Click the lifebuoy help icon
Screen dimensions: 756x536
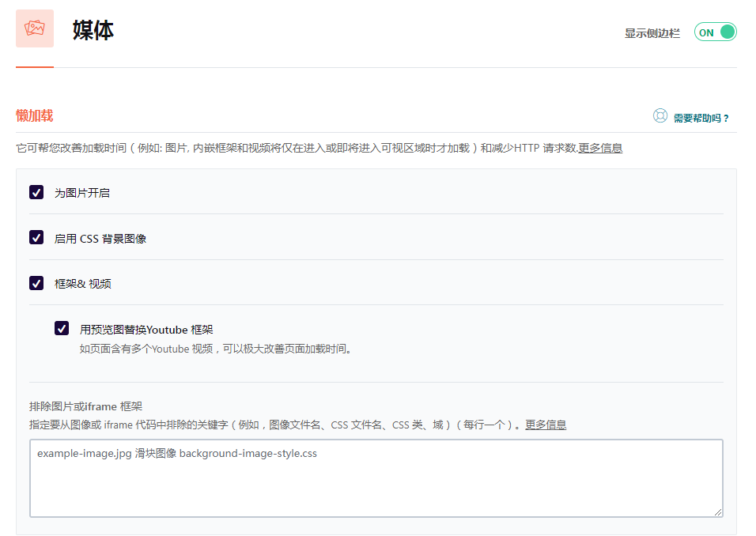[660, 116]
